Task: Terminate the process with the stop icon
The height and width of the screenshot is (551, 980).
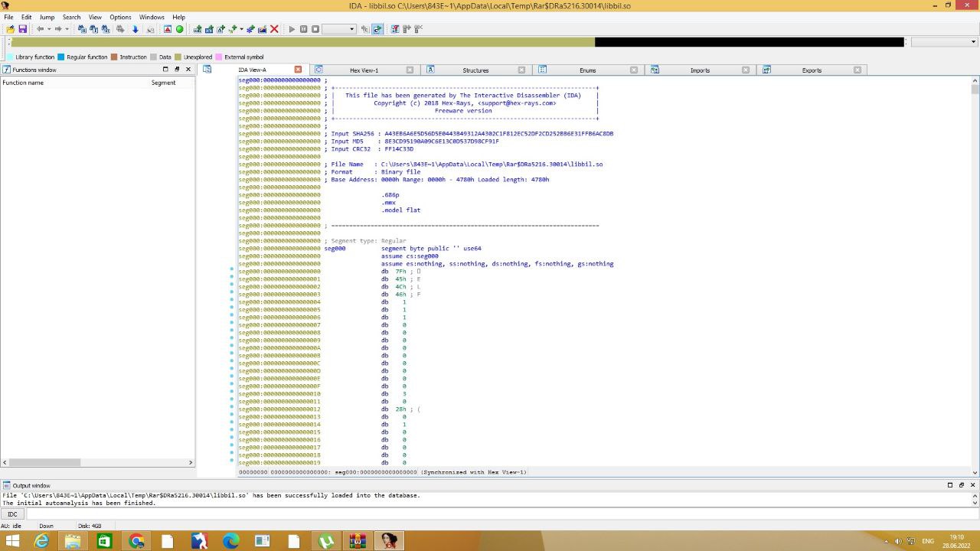Action: [315, 29]
